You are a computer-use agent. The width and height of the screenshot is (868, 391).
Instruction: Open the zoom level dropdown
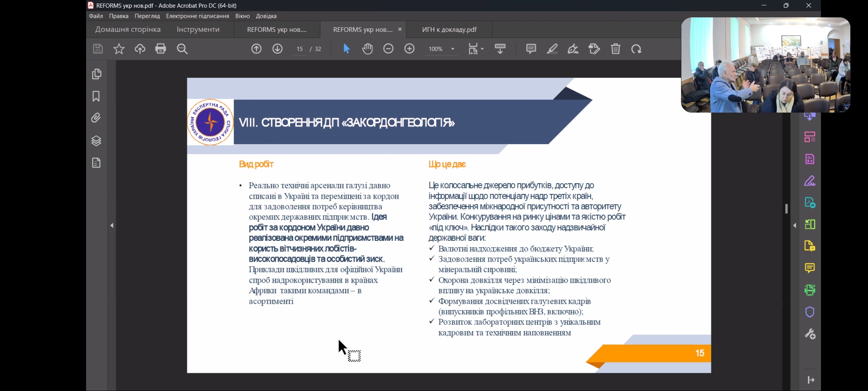coord(452,49)
